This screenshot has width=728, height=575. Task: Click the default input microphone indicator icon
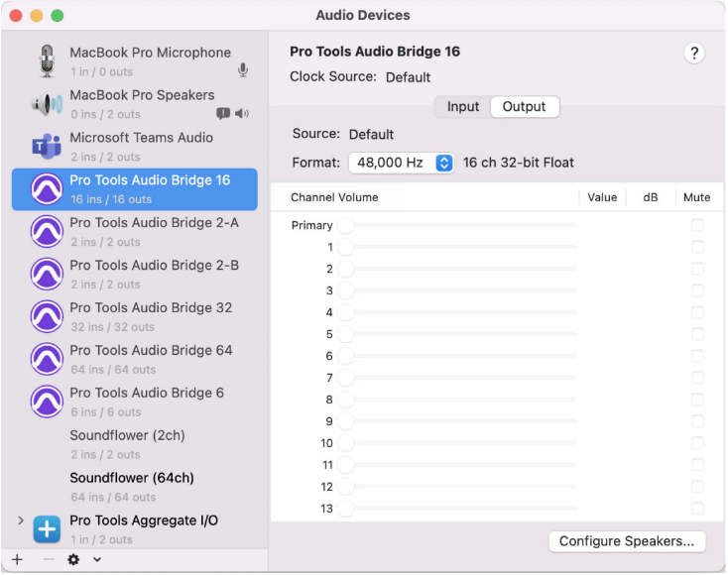tap(243, 70)
